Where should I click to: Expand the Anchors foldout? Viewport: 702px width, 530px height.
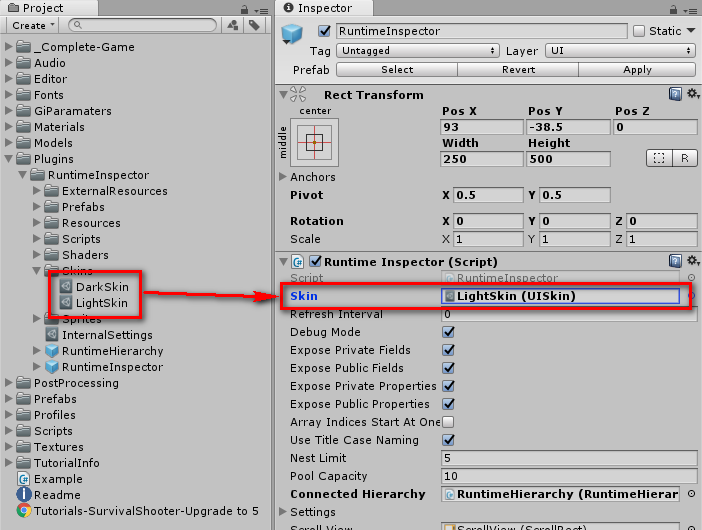click(283, 176)
